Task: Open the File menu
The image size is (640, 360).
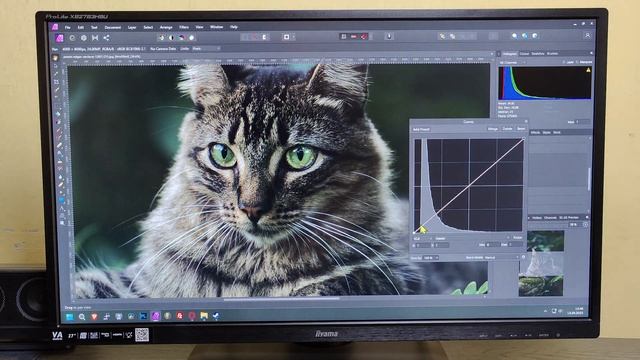Action: point(68,27)
